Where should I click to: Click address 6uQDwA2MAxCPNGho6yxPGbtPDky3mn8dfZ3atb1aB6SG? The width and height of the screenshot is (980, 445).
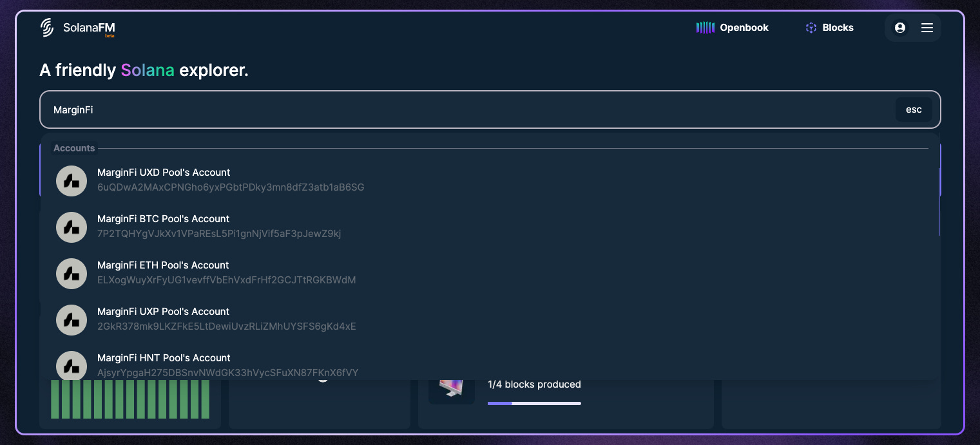click(x=231, y=187)
